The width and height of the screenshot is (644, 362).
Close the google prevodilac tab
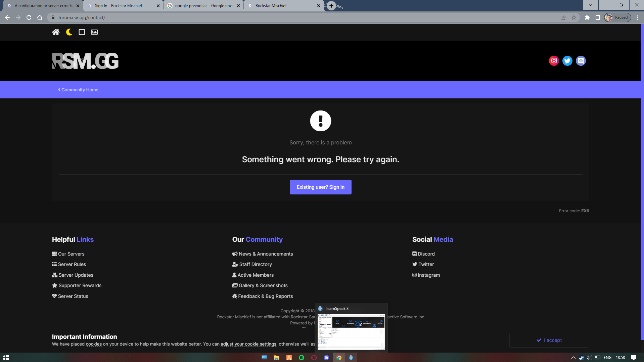pos(238,6)
